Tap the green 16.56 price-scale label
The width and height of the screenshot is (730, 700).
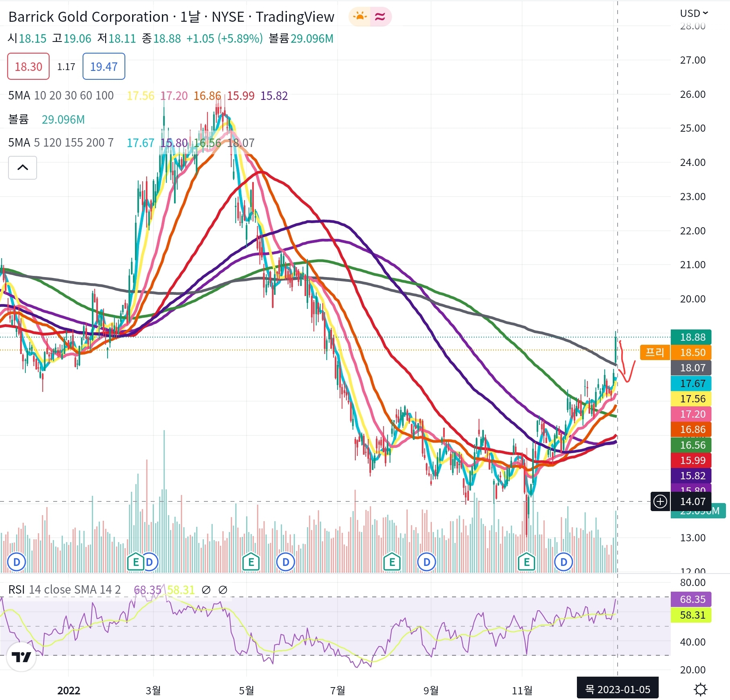(x=691, y=445)
